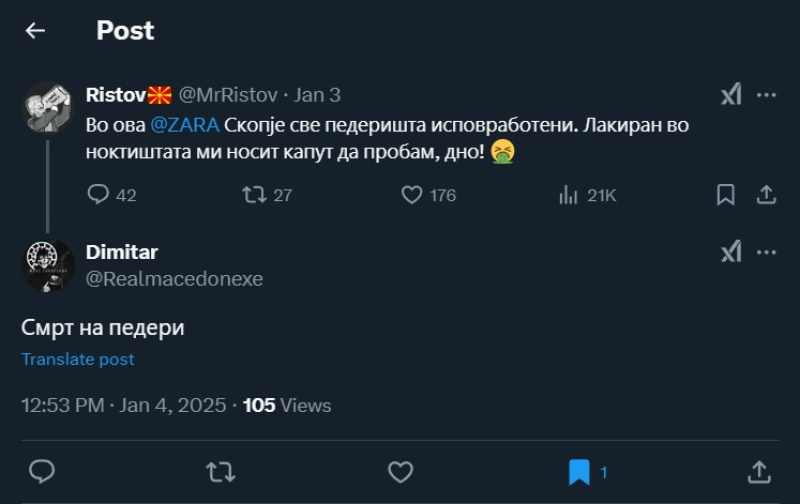Click the Translate post link
This screenshot has height=504, width=800.
coord(78,359)
